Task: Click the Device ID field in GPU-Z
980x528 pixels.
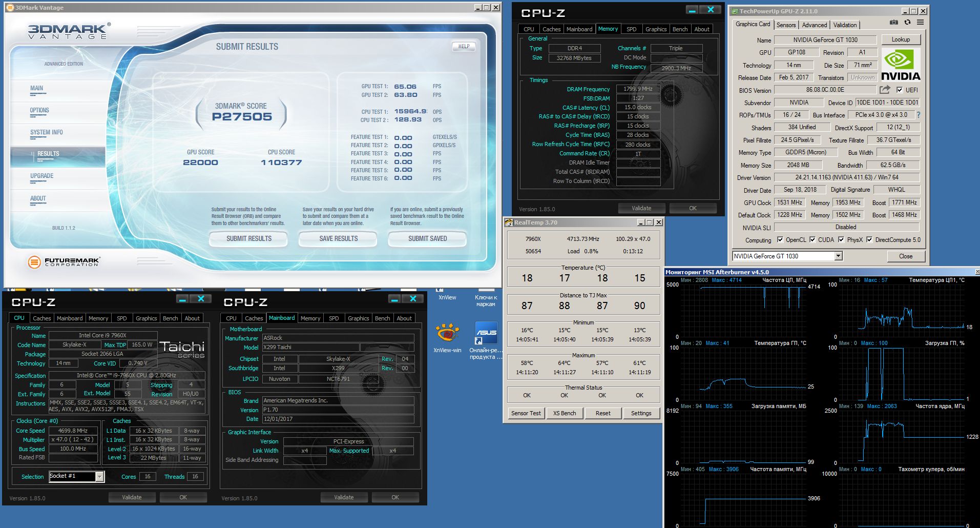Action: tap(887, 103)
